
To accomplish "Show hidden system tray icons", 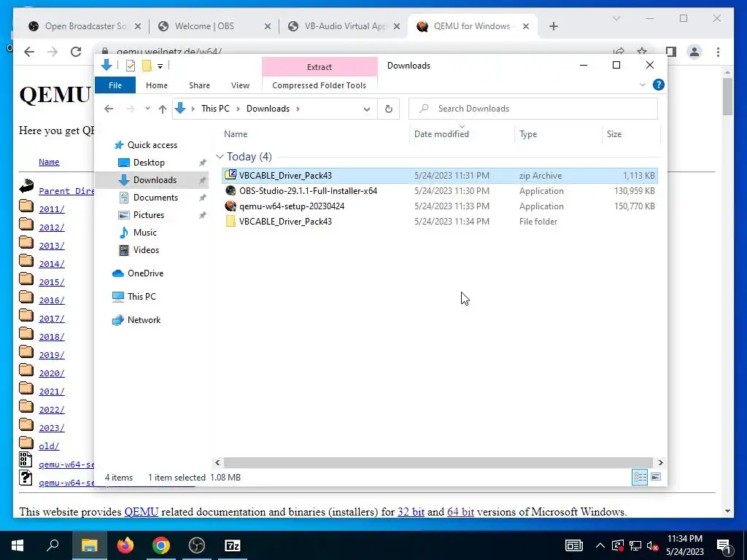I will [600, 545].
